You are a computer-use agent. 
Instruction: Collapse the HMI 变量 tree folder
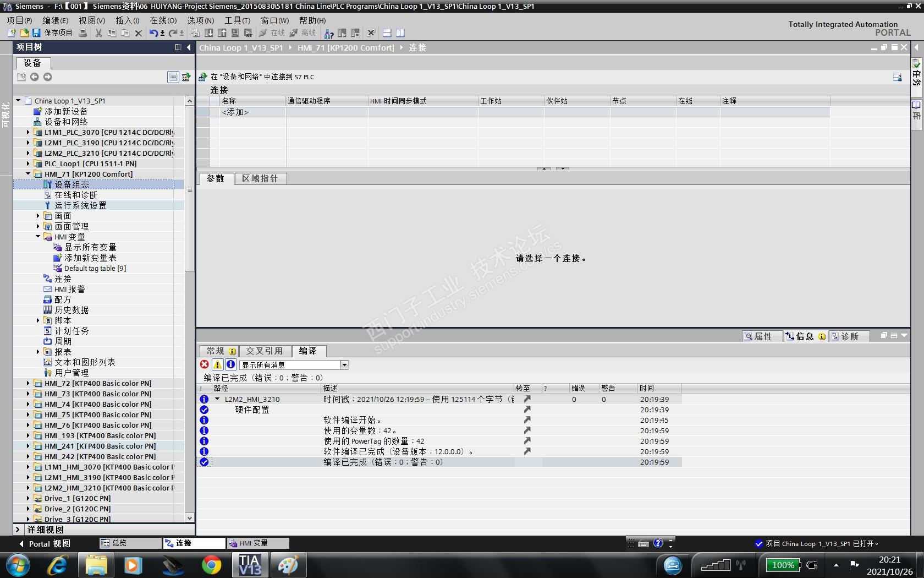38,237
